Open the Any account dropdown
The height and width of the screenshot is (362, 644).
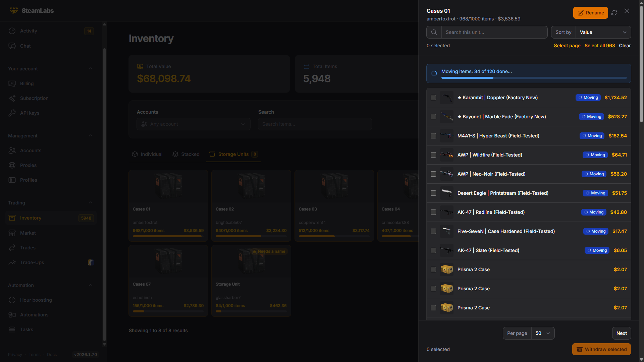click(x=194, y=124)
